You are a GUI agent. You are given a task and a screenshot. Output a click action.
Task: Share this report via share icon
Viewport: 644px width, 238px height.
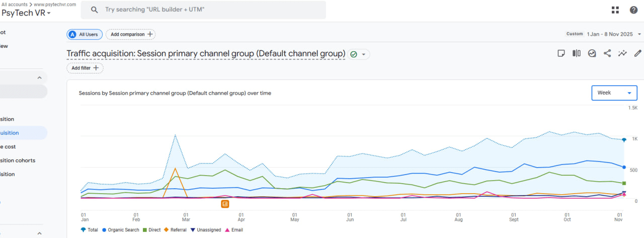tap(607, 53)
